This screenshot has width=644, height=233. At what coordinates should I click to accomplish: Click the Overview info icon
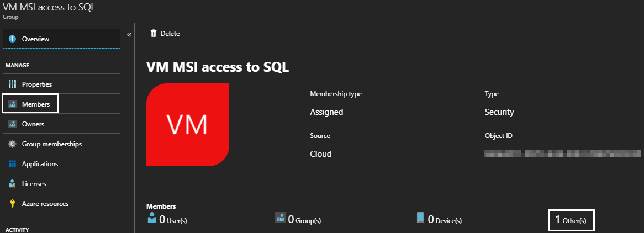[x=12, y=39]
